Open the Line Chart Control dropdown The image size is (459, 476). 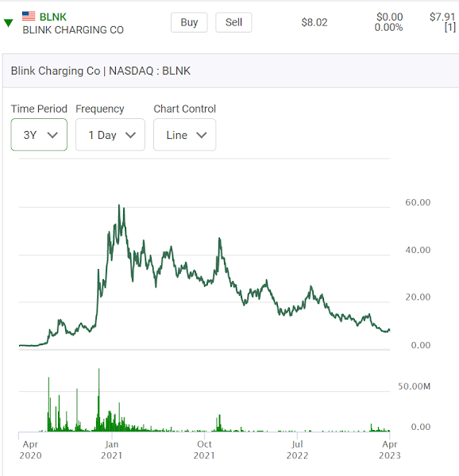pyautogui.click(x=185, y=135)
